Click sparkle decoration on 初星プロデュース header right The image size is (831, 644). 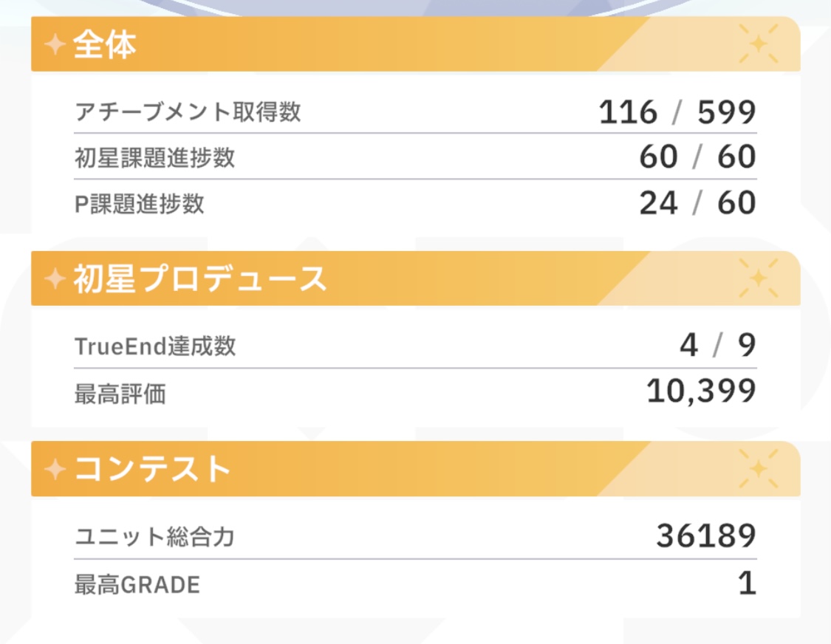coord(758,278)
